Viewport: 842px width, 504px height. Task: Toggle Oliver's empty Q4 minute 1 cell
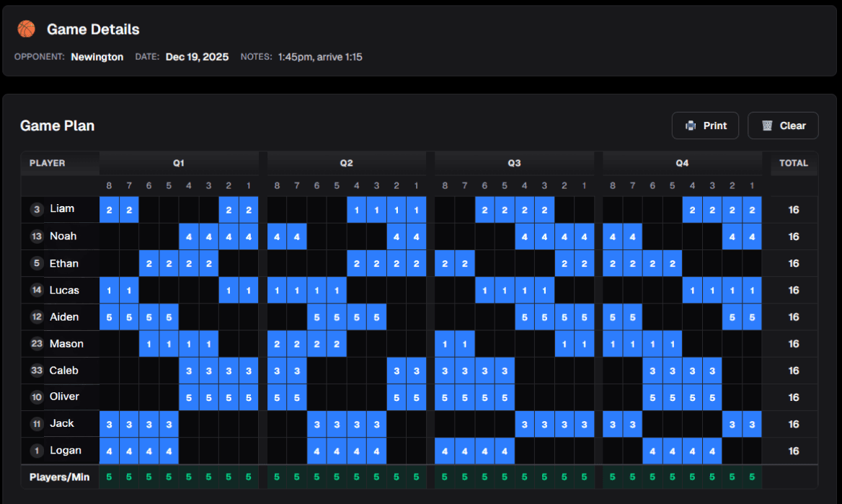pyautogui.click(x=752, y=397)
